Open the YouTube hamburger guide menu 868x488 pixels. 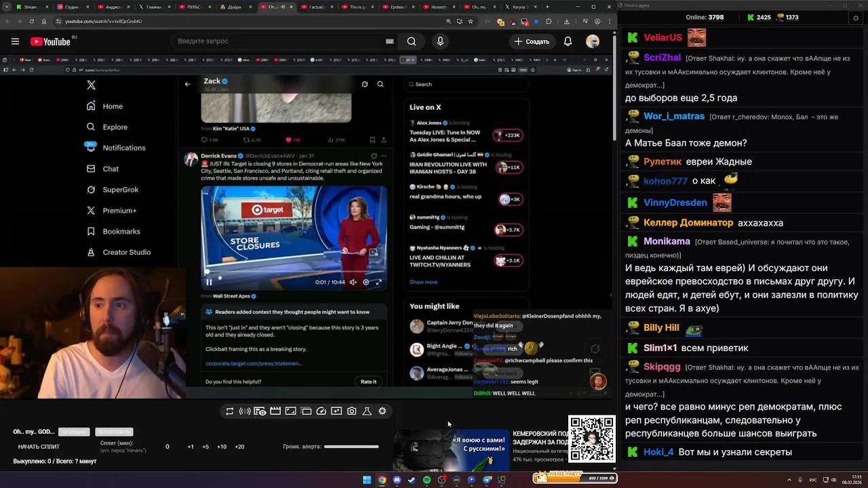tap(15, 41)
